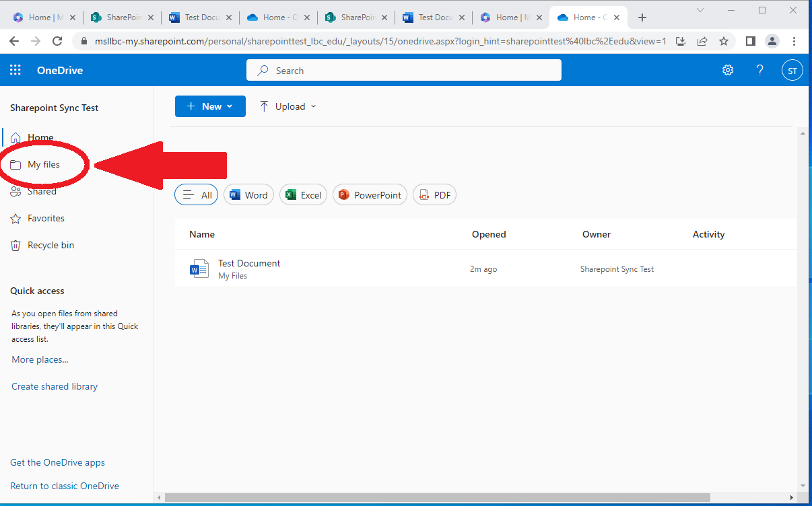This screenshot has height=506, width=812.
Task: Click in the OneDrive Search box
Action: [x=404, y=70]
